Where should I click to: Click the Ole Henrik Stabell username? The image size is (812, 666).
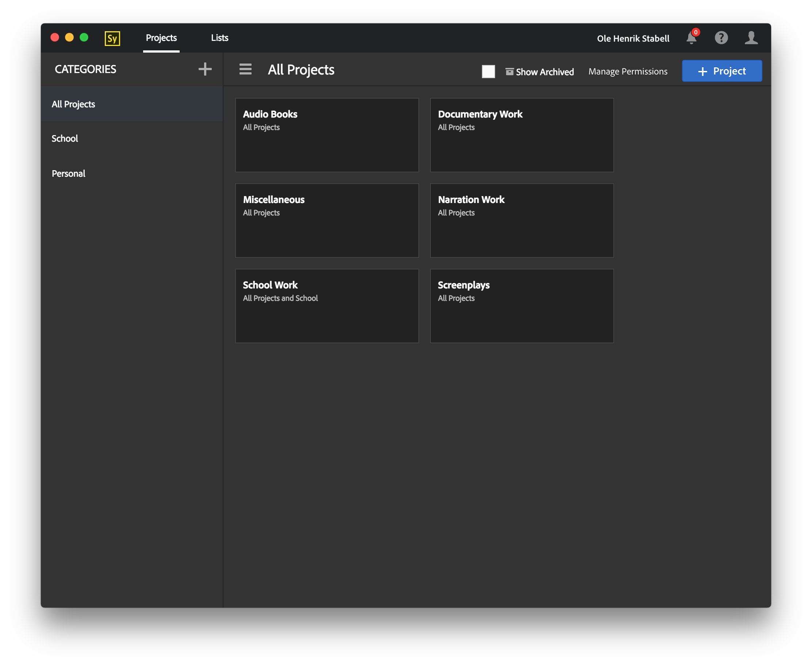tap(633, 38)
